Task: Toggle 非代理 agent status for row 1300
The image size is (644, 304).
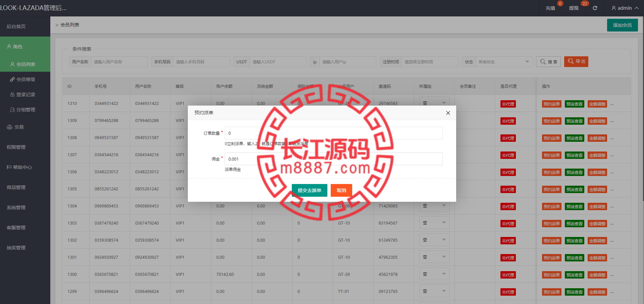Action: [x=508, y=275]
